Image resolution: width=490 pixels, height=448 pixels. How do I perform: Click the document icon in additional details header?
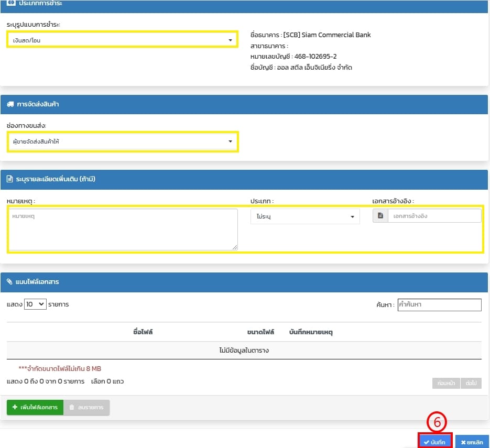point(10,179)
